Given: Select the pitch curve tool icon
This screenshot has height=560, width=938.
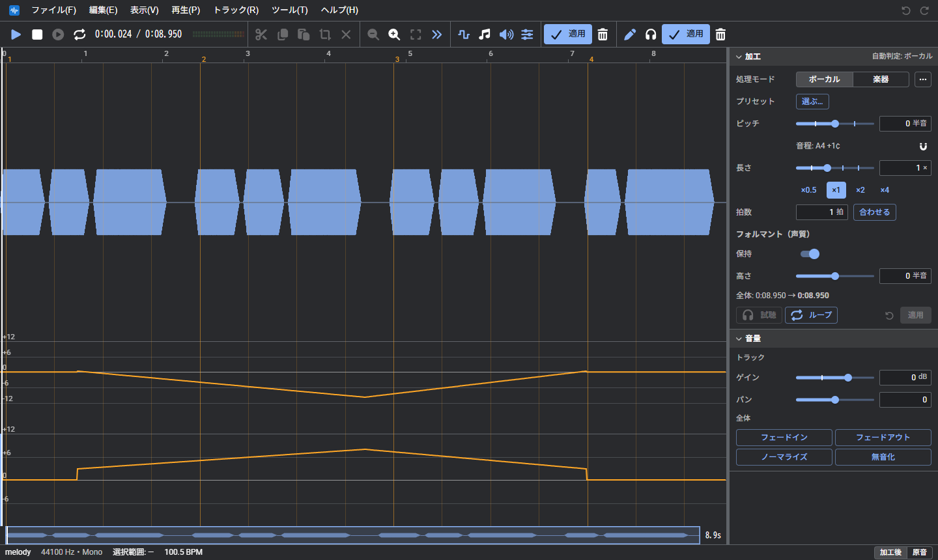Looking at the screenshot, I should [x=464, y=35].
